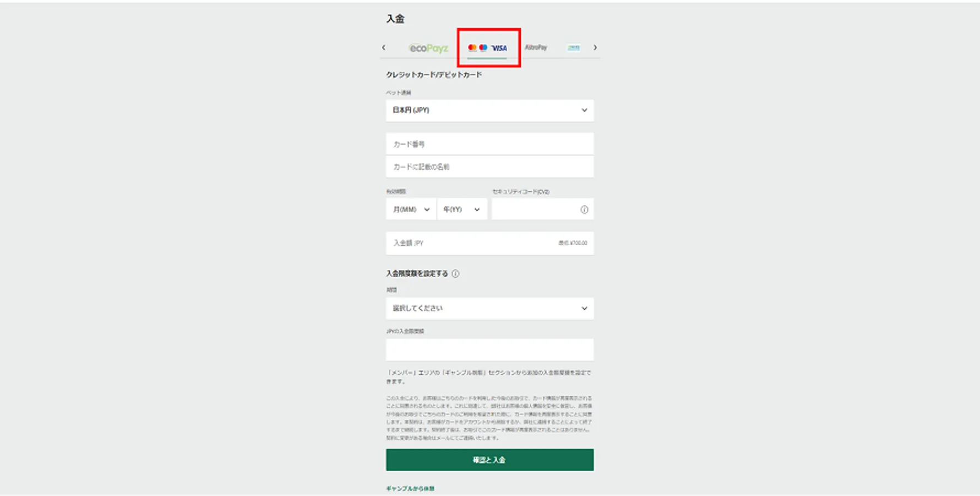Open the 日本円 (JPY) currency dropdown

click(489, 110)
